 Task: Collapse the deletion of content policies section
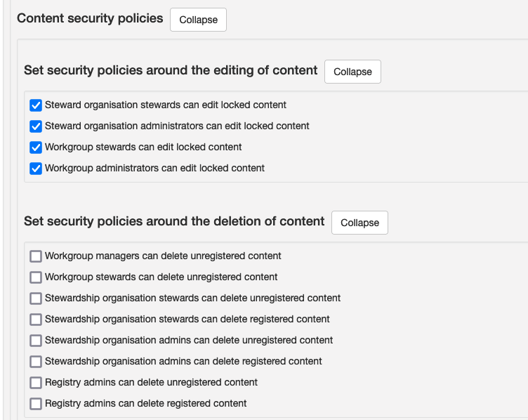coord(359,223)
